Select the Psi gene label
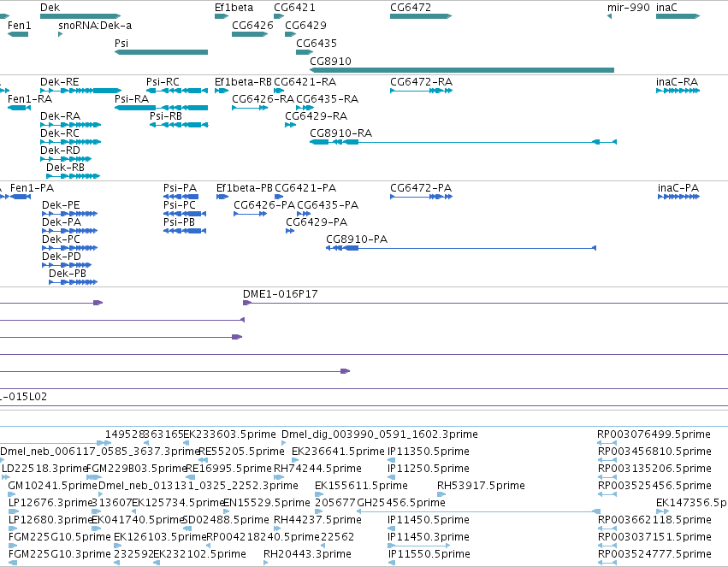Image resolution: width=728 pixels, height=567 pixels. click(x=121, y=43)
